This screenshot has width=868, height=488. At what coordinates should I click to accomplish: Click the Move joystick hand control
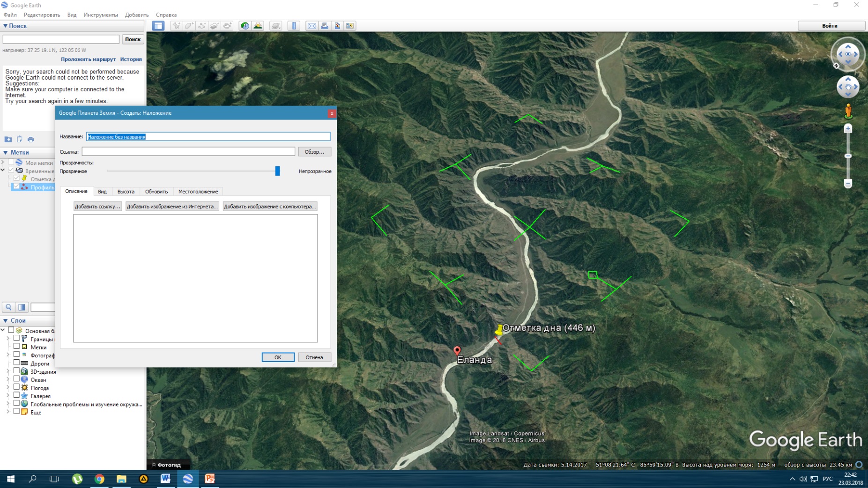(848, 87)
